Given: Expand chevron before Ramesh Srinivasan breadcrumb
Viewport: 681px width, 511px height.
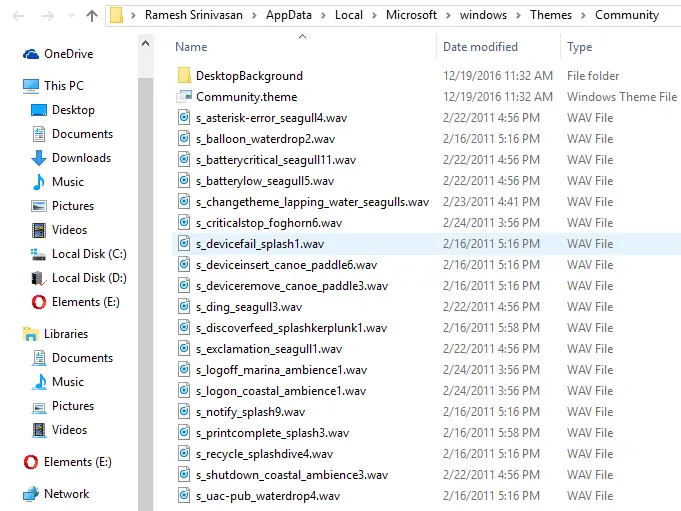Looking at the screenshot, I should (134, 16).
